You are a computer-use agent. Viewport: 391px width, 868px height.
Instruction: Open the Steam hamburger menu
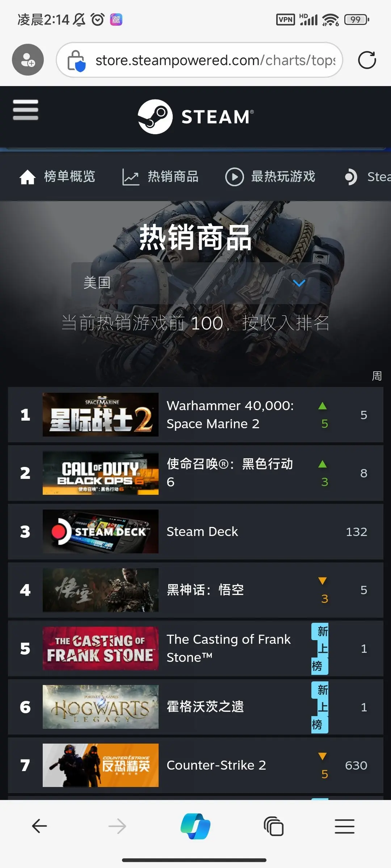[25, 110]
